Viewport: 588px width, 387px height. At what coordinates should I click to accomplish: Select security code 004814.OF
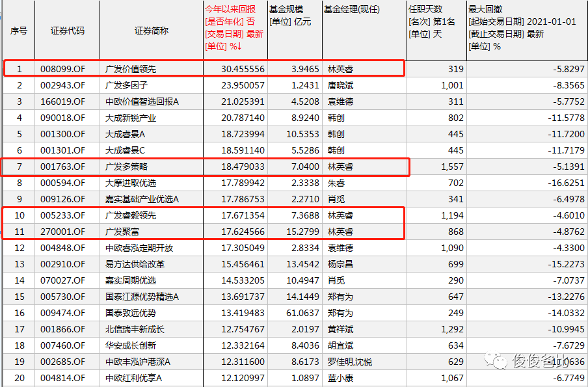(62, 378)
